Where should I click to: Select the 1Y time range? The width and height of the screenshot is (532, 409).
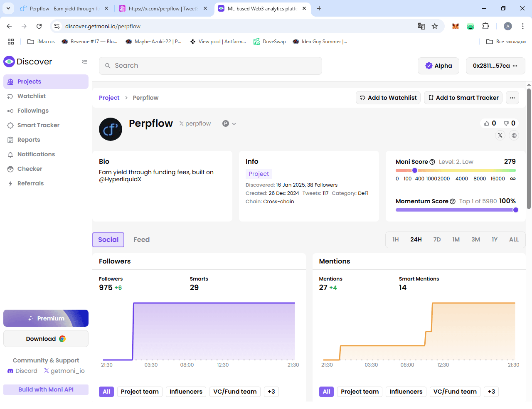click(495, 239)
